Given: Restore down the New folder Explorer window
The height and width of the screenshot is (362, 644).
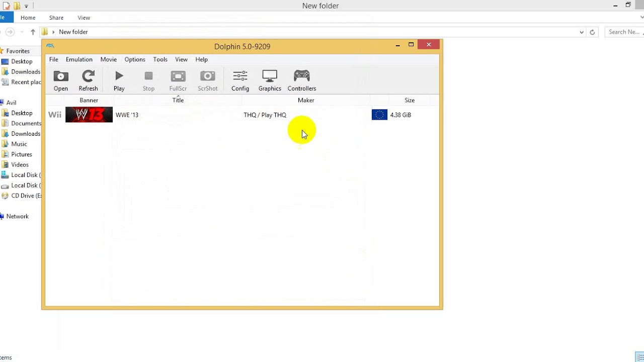Looking at the screenshot, I should (x=628, y=5).
